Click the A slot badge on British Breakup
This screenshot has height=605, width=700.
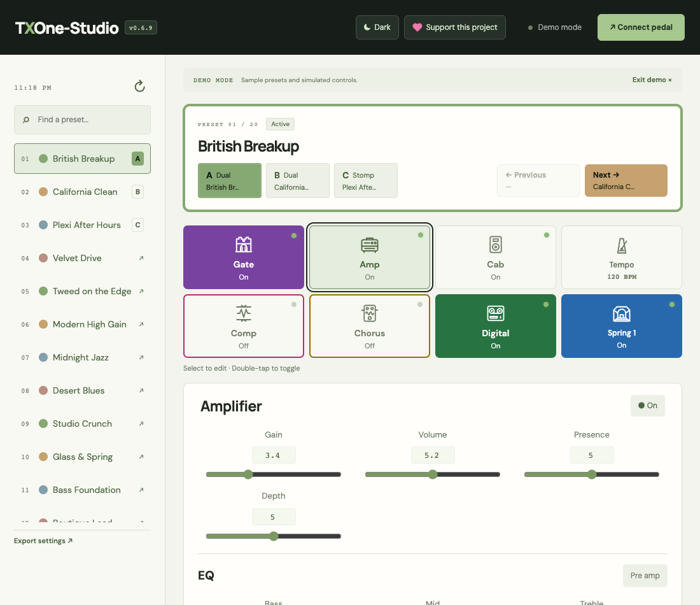(x=137, y=159)
